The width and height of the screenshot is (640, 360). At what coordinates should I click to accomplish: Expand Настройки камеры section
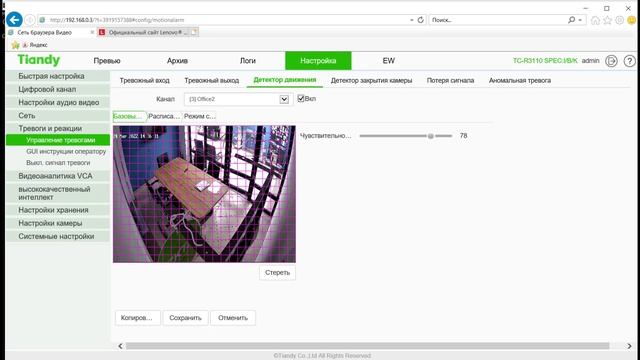[x=58, y=223]
